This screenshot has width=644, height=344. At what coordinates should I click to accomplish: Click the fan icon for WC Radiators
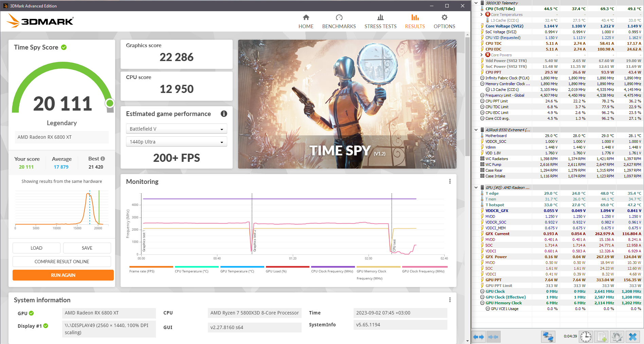click(x=482, y=159)
